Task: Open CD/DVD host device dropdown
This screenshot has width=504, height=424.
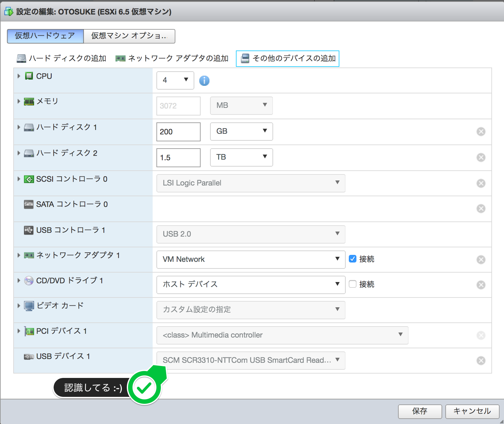Action: coord(251,285)
